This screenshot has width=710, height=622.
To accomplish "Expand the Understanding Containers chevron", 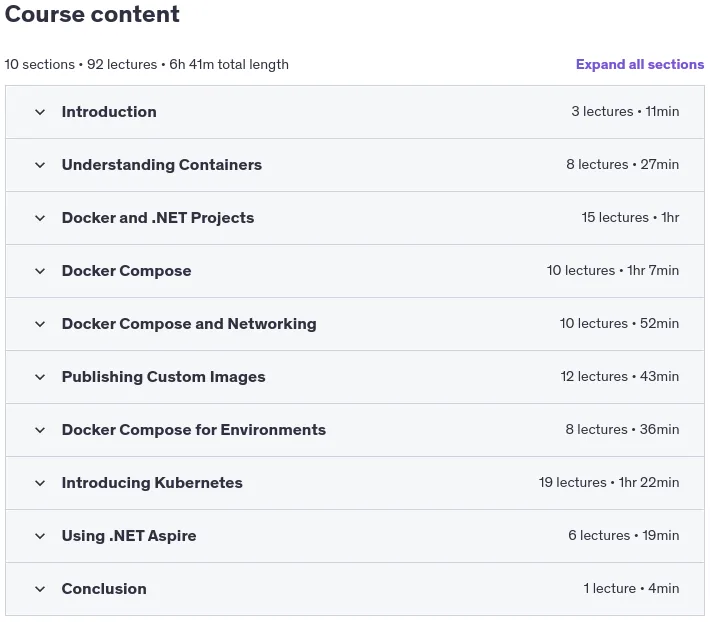I will click(40, 165).
